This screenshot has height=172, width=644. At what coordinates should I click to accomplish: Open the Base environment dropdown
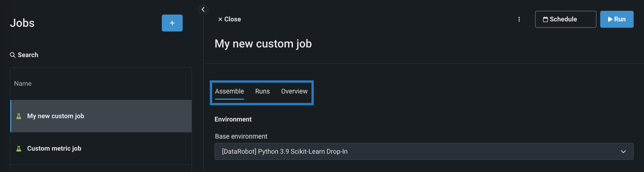click(424, 152)
